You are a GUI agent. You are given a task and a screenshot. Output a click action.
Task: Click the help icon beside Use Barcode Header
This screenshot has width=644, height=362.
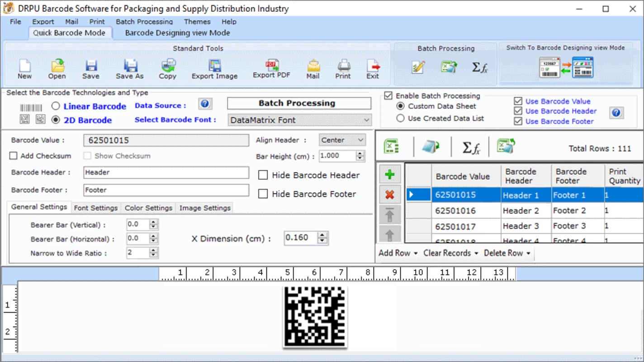(616, 113)
